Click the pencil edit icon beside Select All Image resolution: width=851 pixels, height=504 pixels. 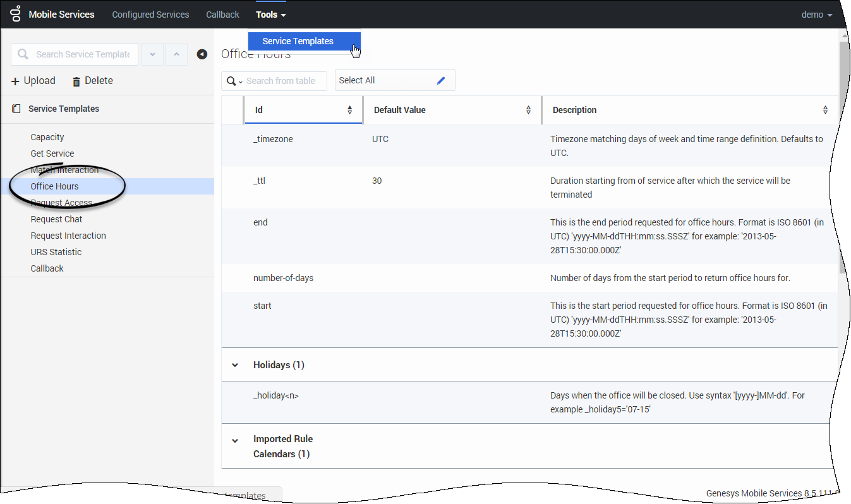coord(441,80)
